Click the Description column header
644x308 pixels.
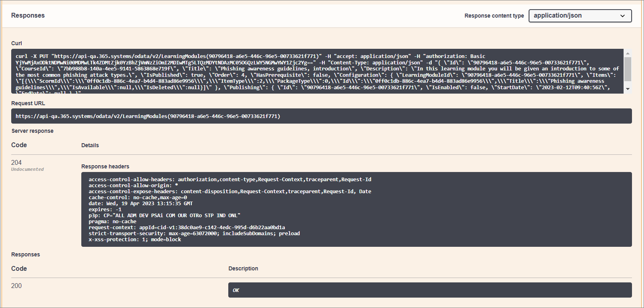[x=243, y=268]
